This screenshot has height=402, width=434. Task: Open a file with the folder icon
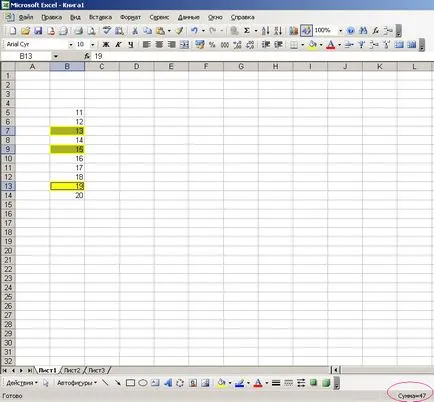tap(25, 31)
